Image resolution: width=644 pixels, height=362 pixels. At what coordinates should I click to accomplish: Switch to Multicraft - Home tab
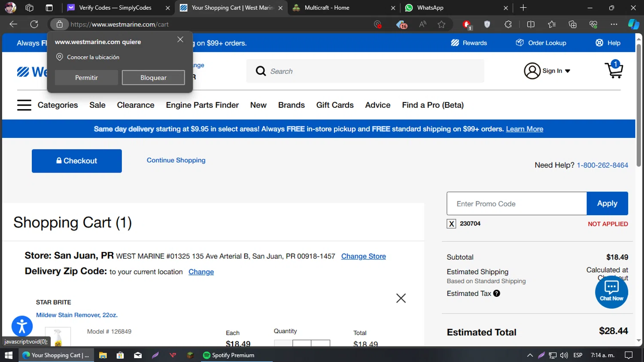(x=343, y=8)
